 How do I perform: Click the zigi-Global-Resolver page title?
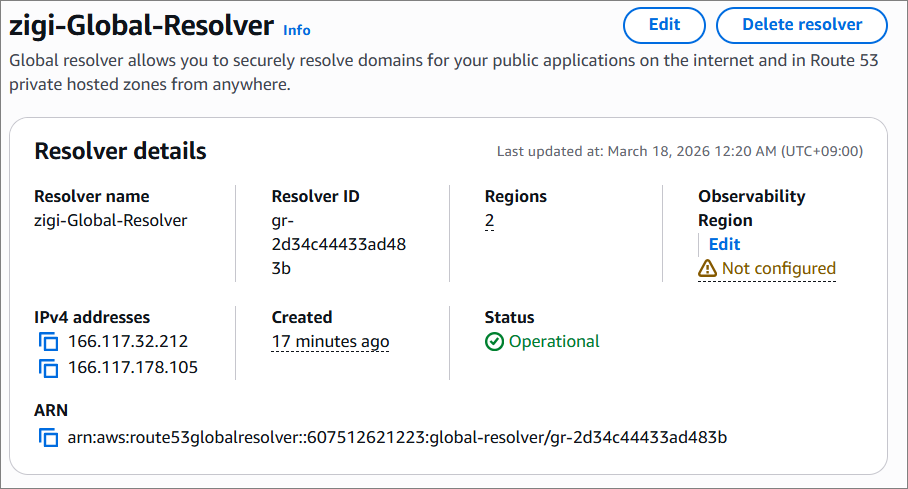coord(141,25)
